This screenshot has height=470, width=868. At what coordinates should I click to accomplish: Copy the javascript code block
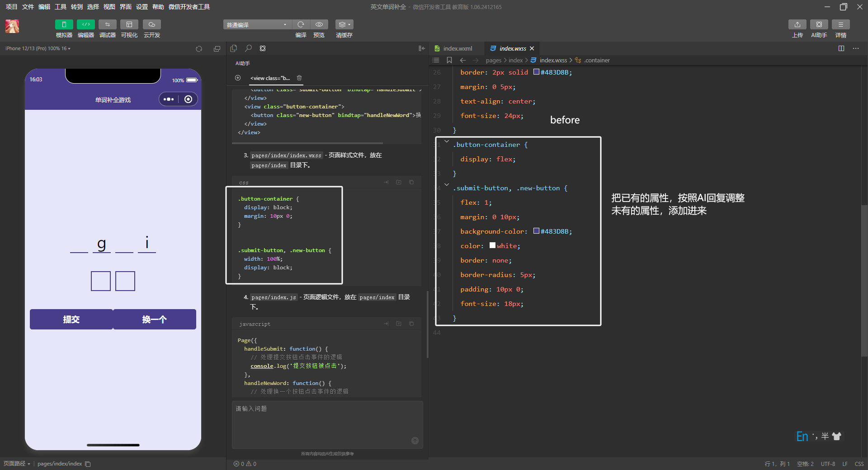click(411, 324)
